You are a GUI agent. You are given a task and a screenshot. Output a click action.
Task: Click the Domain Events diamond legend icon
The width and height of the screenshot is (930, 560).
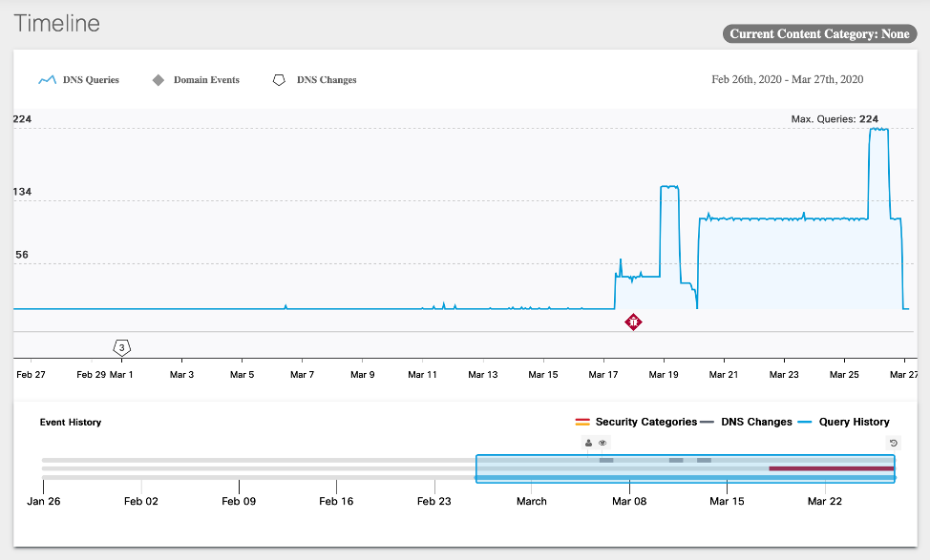point(159,80)
